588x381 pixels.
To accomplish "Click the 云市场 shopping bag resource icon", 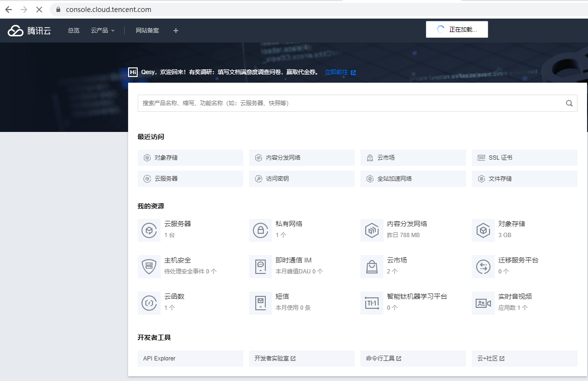I will coord(372,267).
